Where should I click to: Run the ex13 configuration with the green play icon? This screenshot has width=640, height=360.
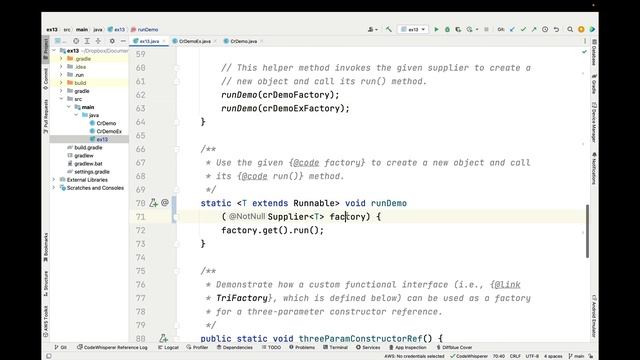(436, 29)
